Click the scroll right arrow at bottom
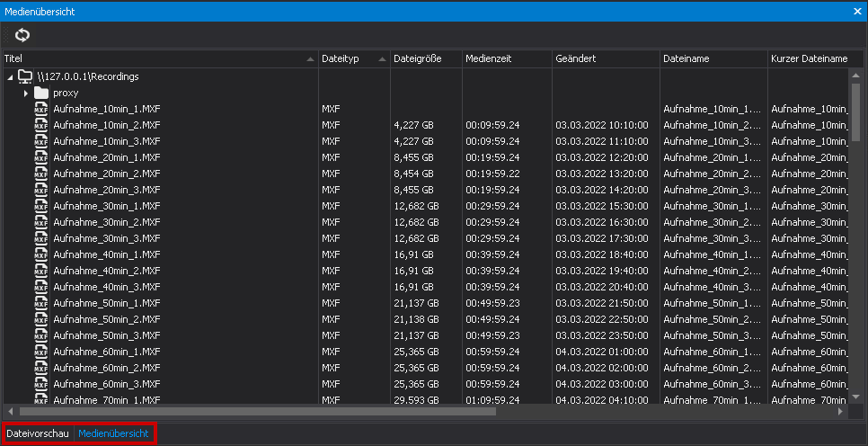The height and width of the screenshot is (446, 868). coord(840,412)
